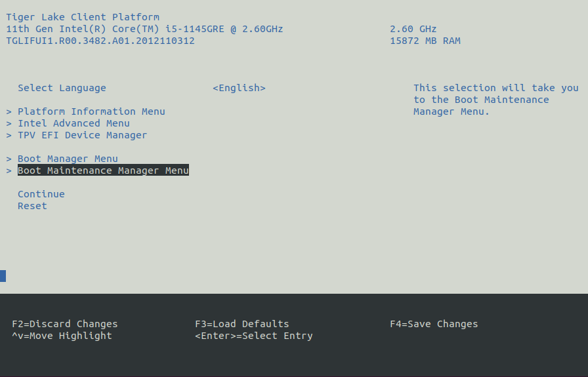Click arrow beside Boot Maintenance Manager Menu
Screen dimensions: 588x377
9,170
